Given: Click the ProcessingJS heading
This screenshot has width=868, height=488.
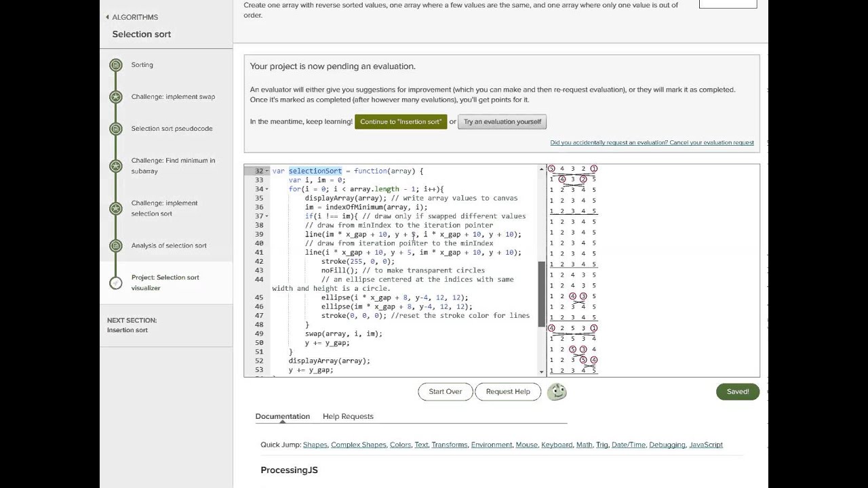Looking at the screenshot, I should pyautogui.click(x=289, y=470).
